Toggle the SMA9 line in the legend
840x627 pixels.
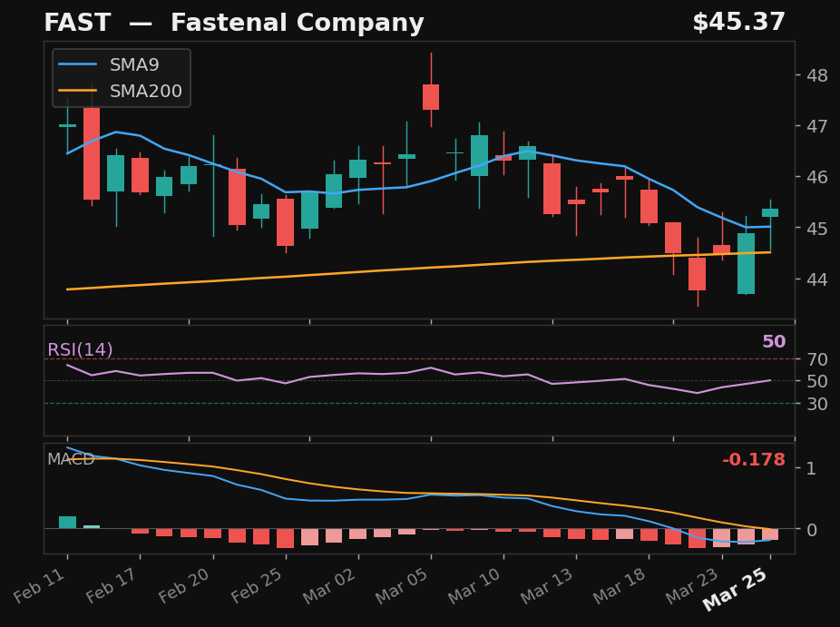coord(118,64)
